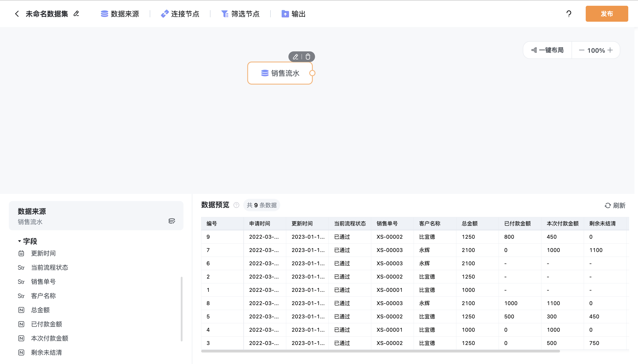Click the 销售单号 column header
Screen dimensions: 638x364
pos(392,223)
